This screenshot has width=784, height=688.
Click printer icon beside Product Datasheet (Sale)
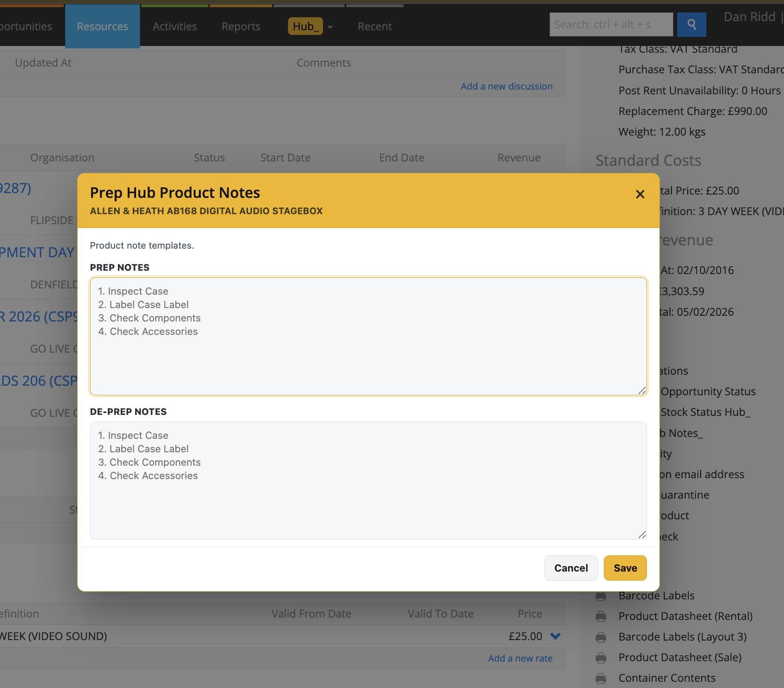click(601, 657)
